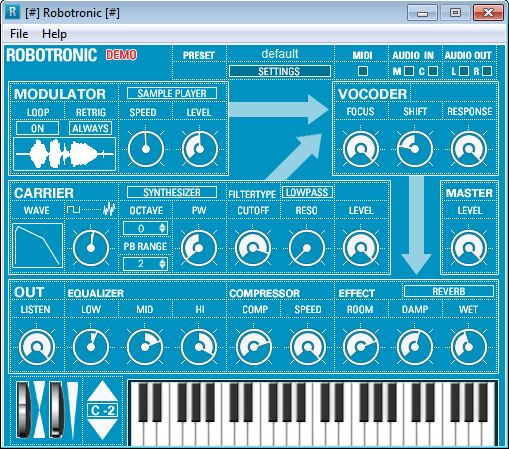
Task: Click the Vocoder SHIFT knob
Action: [415, 149]
